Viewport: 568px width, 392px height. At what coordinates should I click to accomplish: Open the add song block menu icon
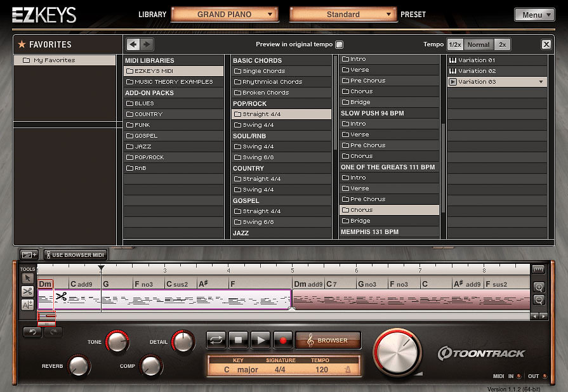click(29, 255)
